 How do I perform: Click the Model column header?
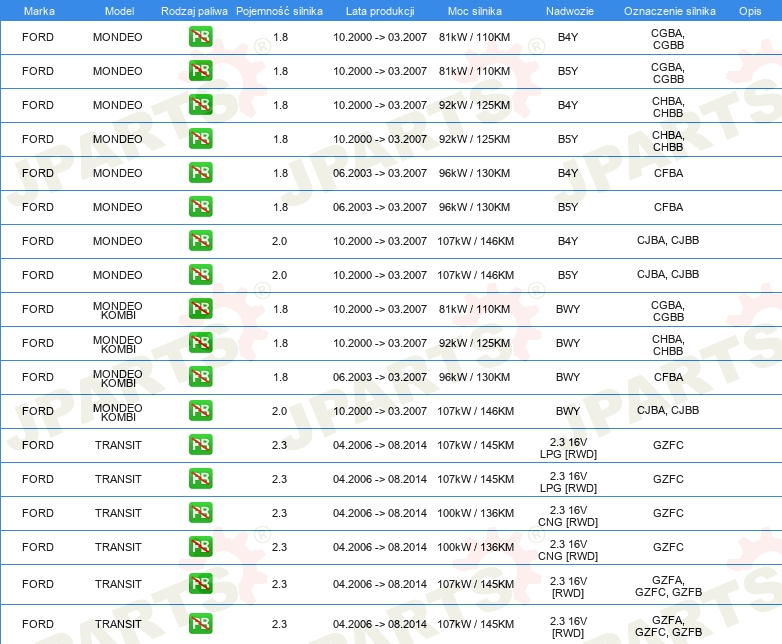(119, 11)
